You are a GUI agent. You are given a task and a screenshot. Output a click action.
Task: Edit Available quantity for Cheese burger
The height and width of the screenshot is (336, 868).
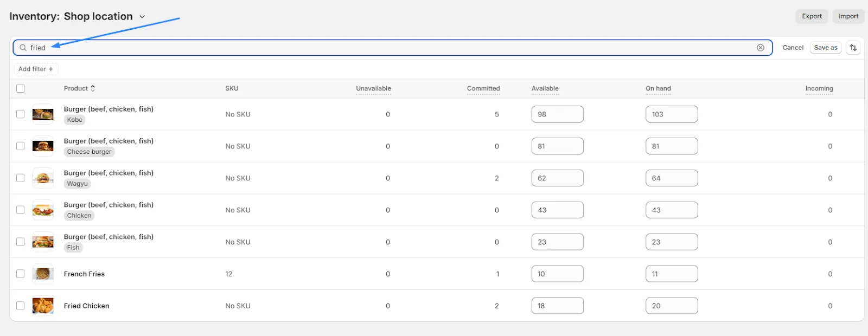pos(558,146)
